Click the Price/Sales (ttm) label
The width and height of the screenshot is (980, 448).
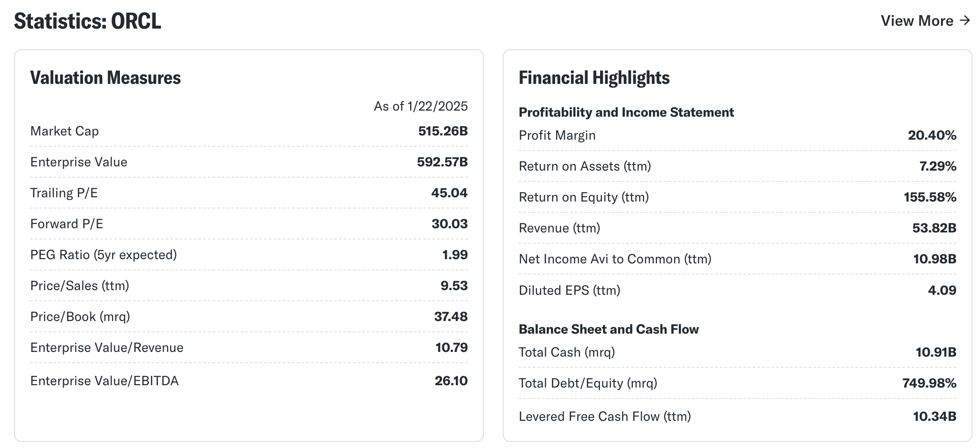click(80, 286)
